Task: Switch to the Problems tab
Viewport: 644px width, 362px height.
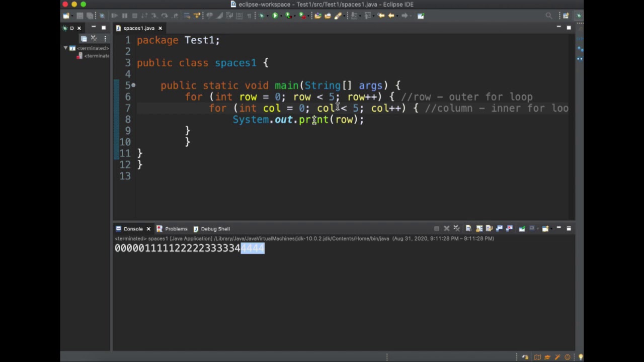Action: click(x=172, y=229)
